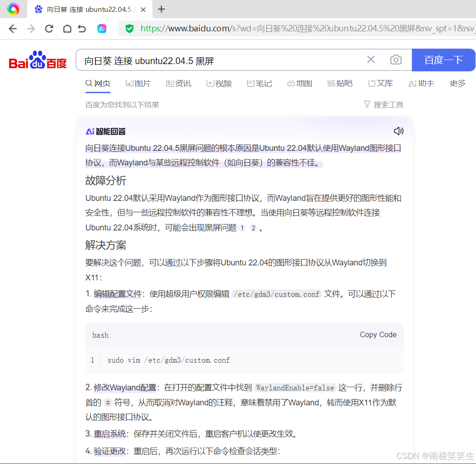The width and height of the screenshot is (476, 464).
Task: Click the browser back arrow
Action: (13, 29)
